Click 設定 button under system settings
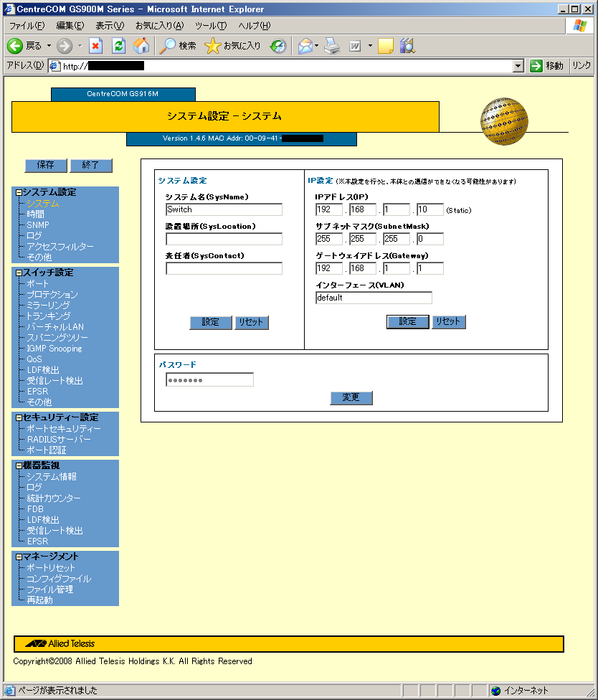The width and height of the screenshot is (598, 700). click(x=211, y=322)
